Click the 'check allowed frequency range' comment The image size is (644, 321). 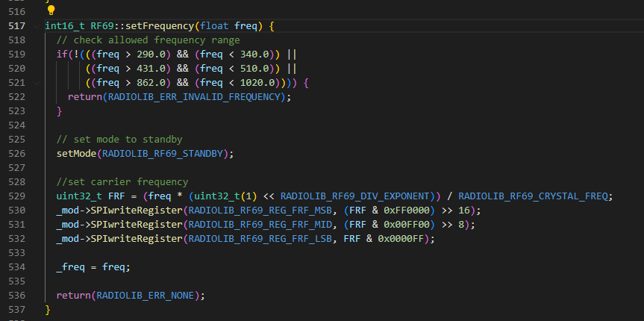149,40
